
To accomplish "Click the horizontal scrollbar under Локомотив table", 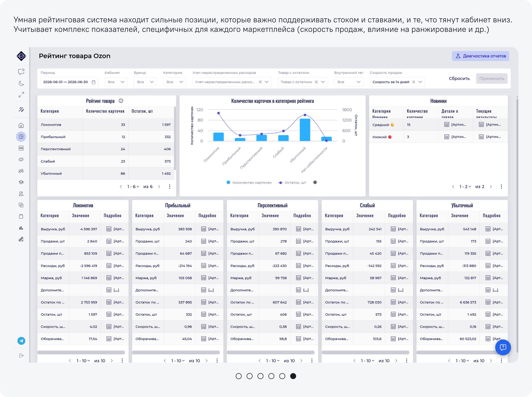I will (x=81, y=352).
